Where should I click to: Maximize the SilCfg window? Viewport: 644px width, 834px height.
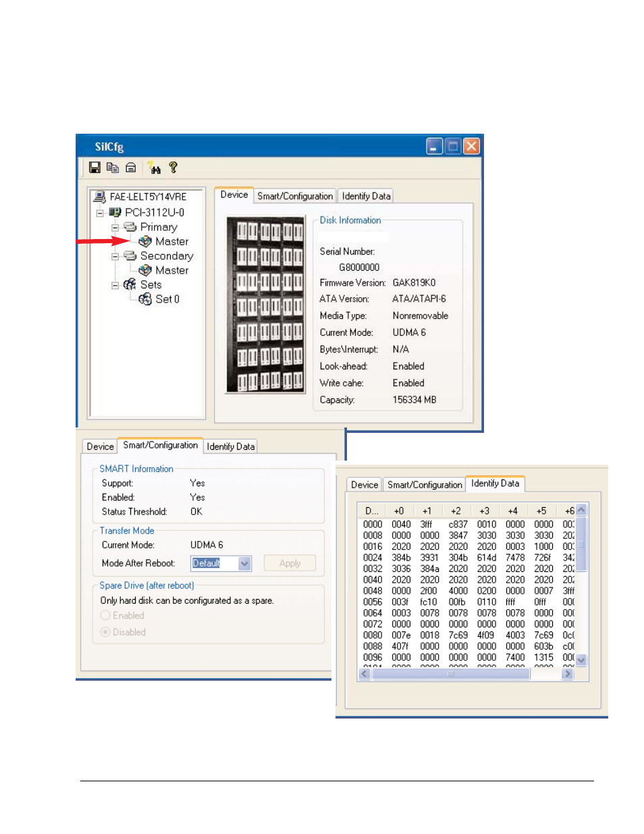[453, 146]
